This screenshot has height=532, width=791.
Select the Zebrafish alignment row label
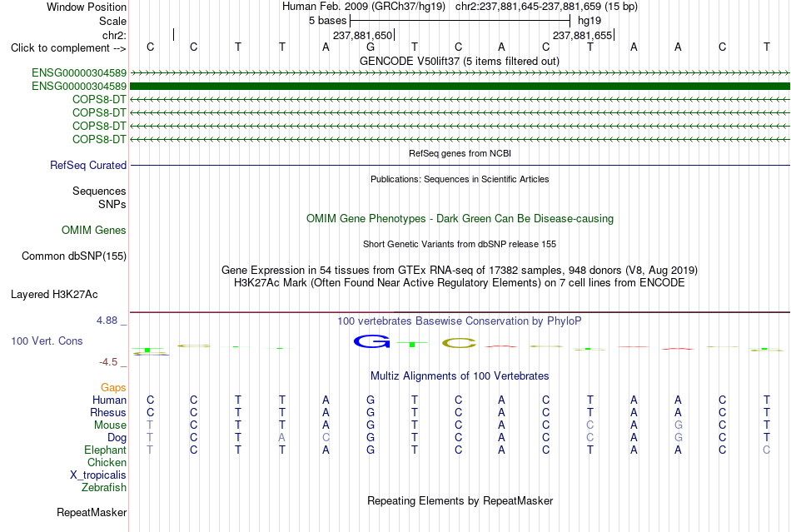point(104,488)
